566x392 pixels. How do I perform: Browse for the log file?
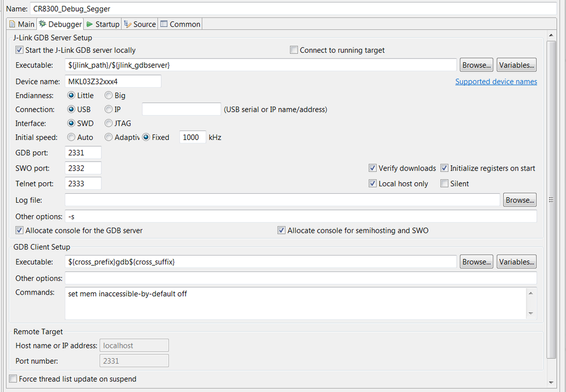520,200
